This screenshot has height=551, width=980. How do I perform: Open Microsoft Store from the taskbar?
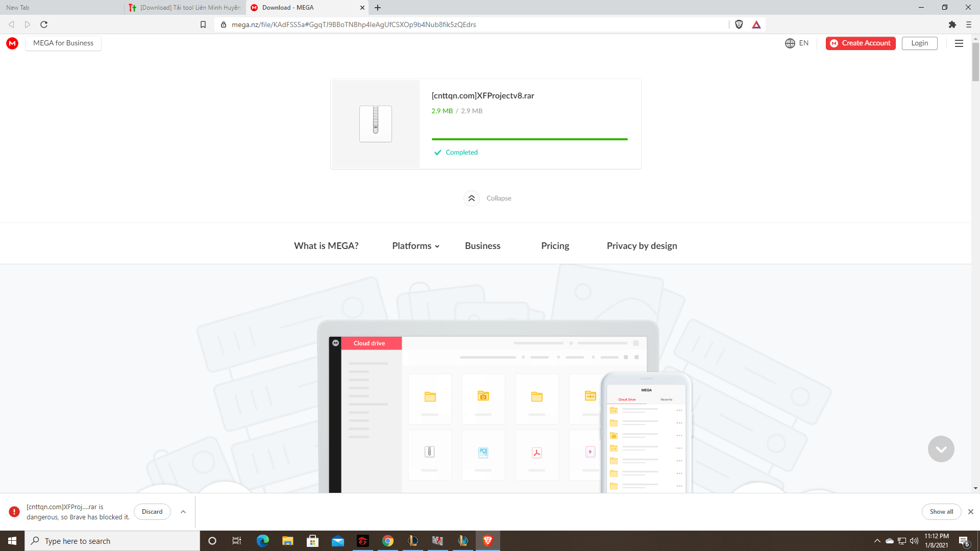313,541
